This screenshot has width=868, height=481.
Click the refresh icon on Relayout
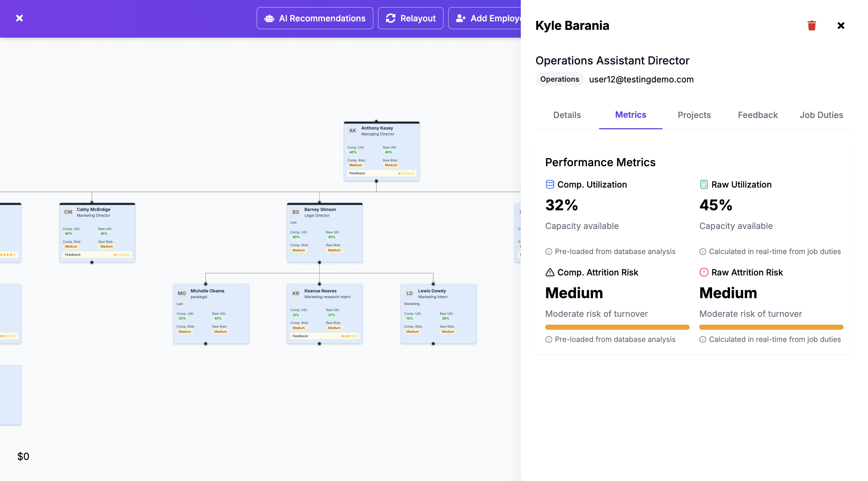(391, 18)
